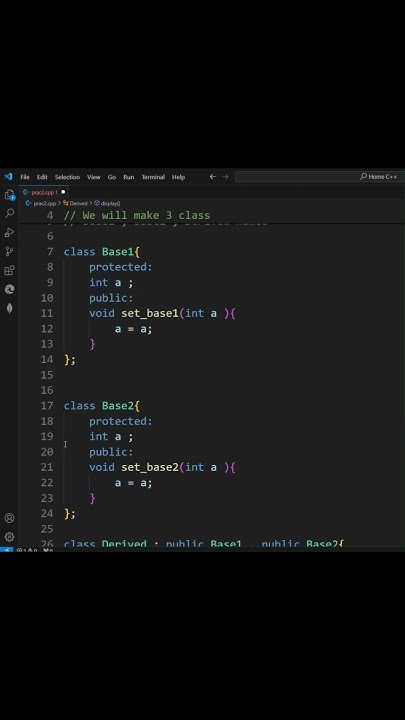
Task: Open the Extensions view
Action: pyautogui.click(x=9, y=270)
